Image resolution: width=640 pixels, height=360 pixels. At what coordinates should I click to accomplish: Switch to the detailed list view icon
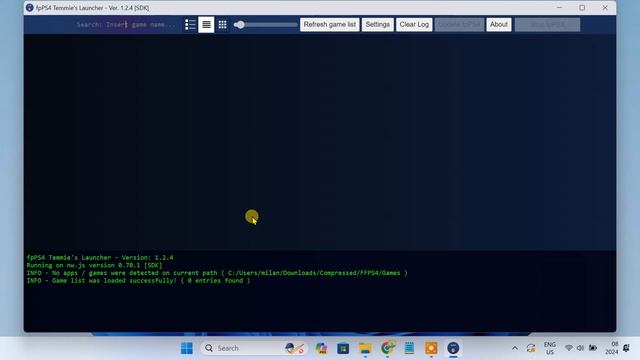tap(190, 24)
